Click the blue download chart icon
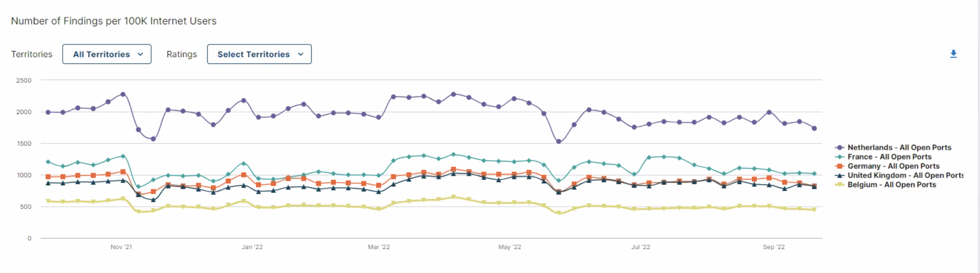 point(953,54)
